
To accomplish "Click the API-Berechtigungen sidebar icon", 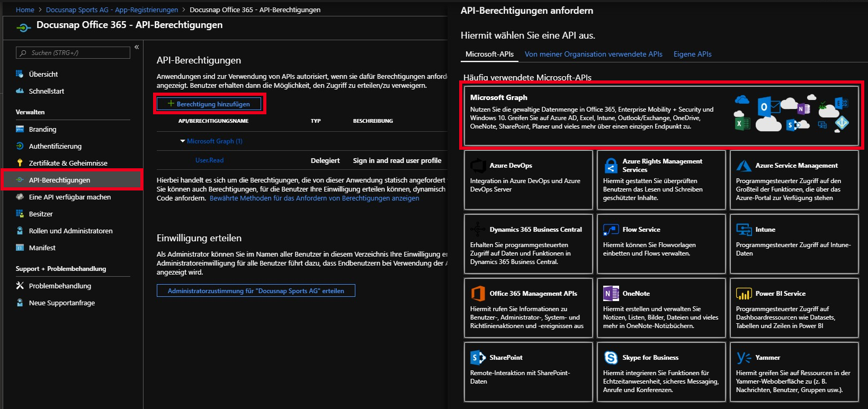I will 20,180.
